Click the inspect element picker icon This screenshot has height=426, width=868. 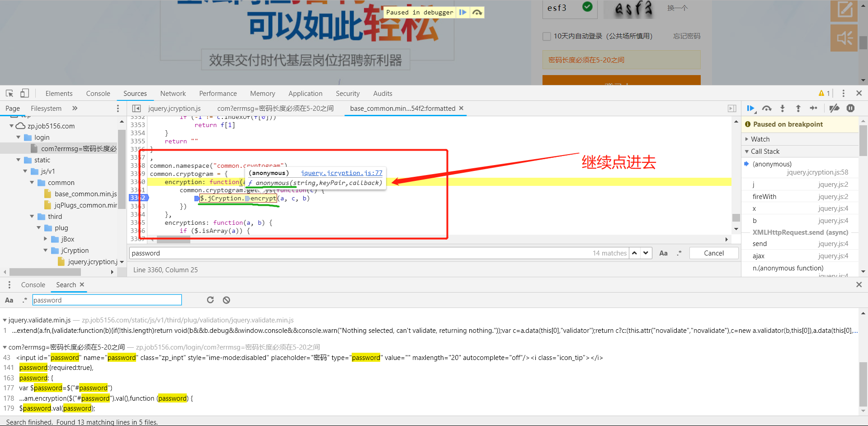click(x=9, y=93)
